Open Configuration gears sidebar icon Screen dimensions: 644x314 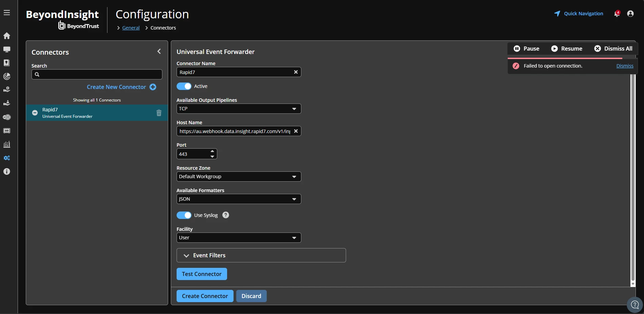click(x=7, y=158)
